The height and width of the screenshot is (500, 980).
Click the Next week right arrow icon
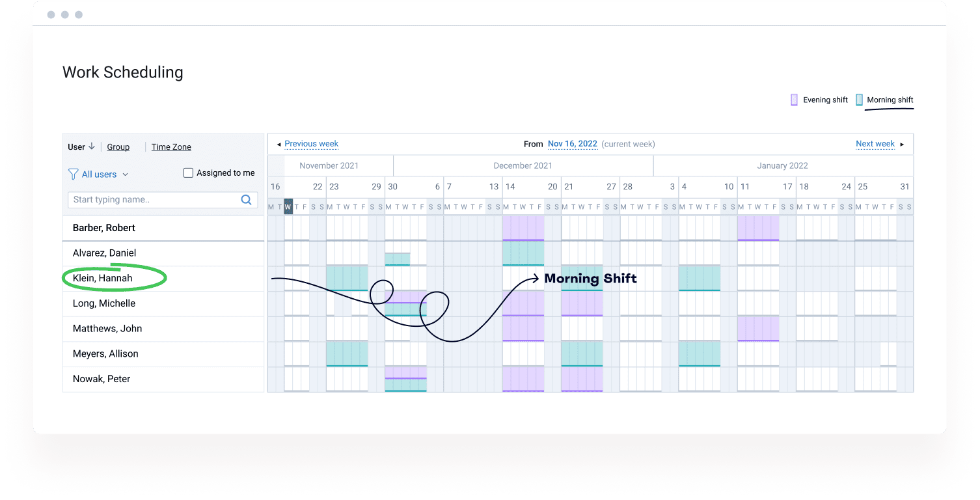902,145
